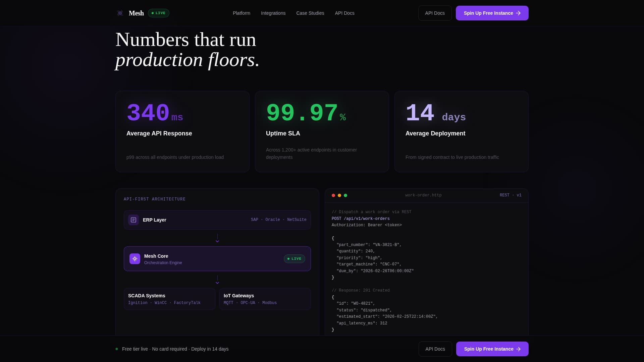Screen dimensions: 644x362
Task: Open the Platform navigation item
Action: (241, 13)
